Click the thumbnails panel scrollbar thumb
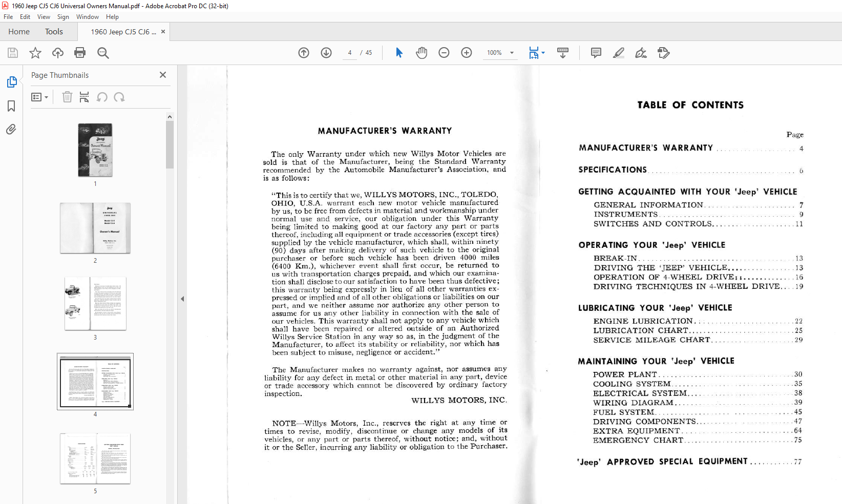Screen dimensions: 842x504 click(170, 145)
